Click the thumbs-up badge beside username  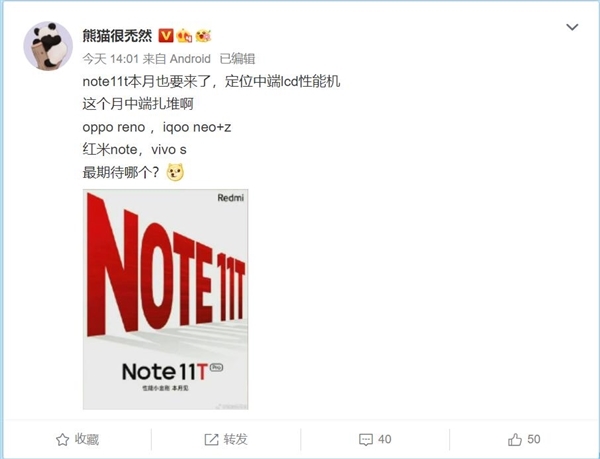(x=184, y=36)
